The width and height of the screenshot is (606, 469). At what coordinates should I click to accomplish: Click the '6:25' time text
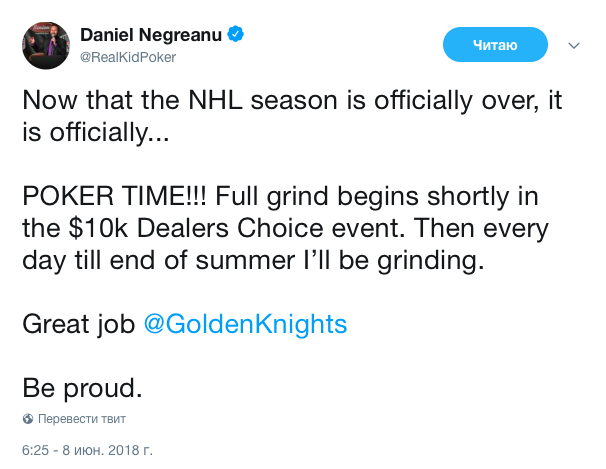tap(36, 450)
